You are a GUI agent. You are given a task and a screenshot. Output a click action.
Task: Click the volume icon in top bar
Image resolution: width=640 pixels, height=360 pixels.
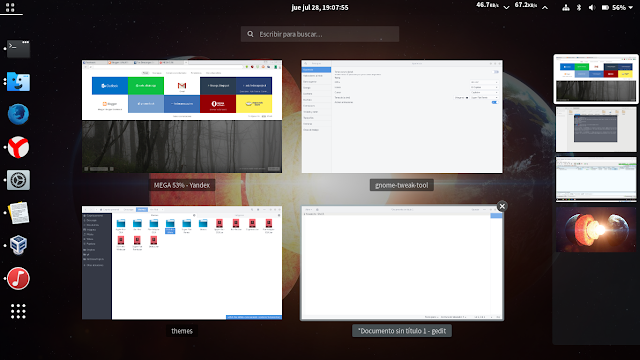[592, 7]
